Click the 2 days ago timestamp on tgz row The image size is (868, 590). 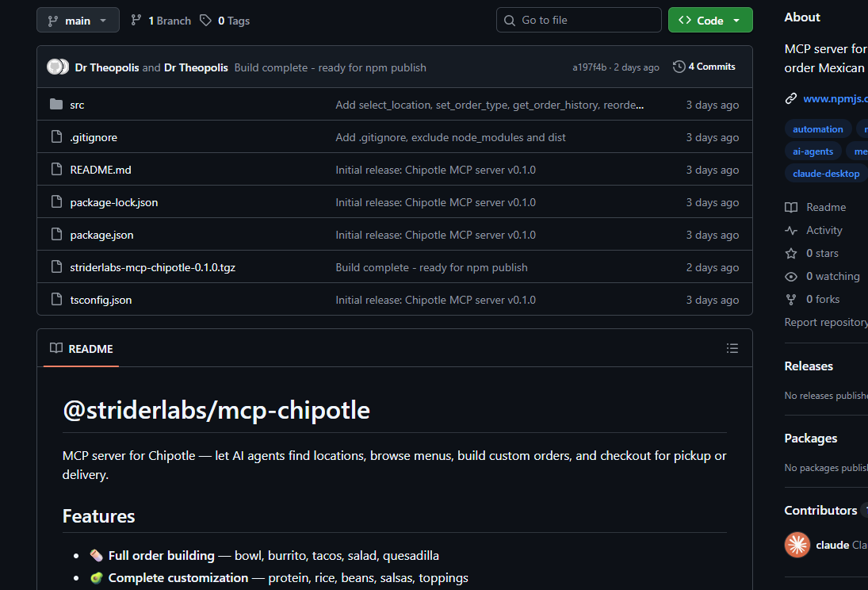click(713, 267)
